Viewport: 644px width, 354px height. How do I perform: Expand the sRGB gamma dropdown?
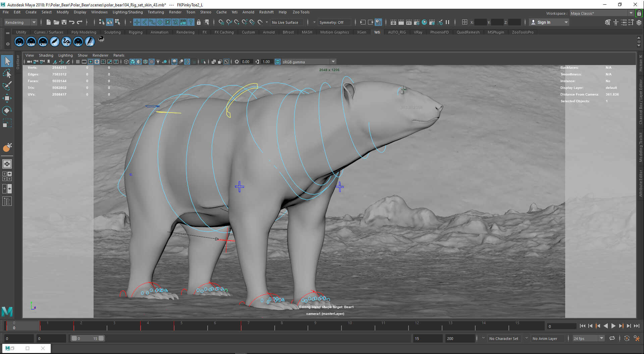coord(333,62)
